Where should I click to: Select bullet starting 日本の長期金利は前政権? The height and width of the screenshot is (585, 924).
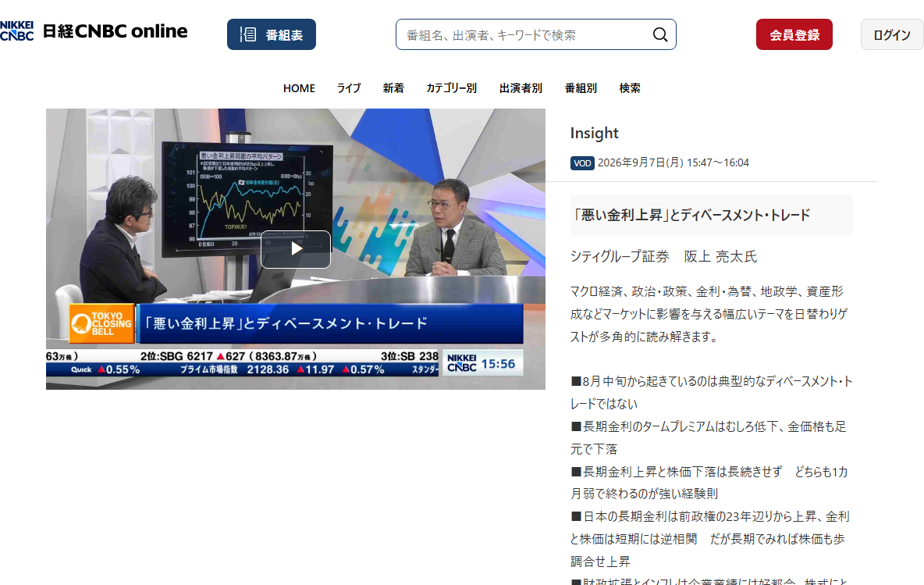pyautogui.click(x=710, y=538)
